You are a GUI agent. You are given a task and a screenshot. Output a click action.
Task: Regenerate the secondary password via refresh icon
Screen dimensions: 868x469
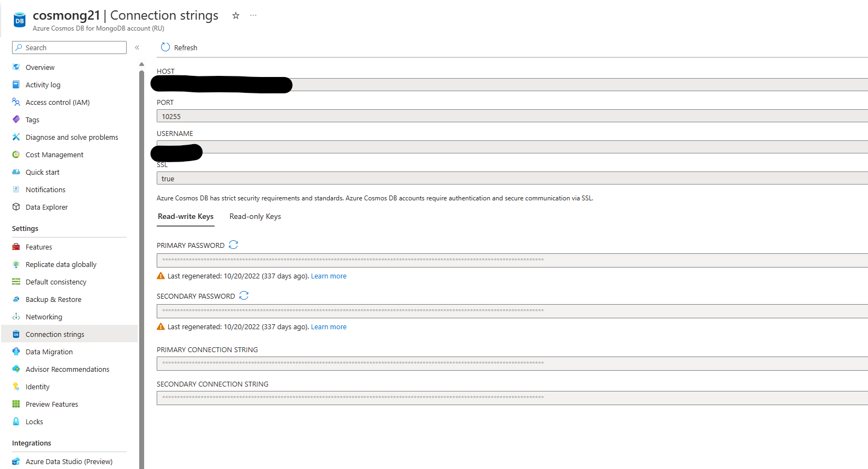coord(244,295)
